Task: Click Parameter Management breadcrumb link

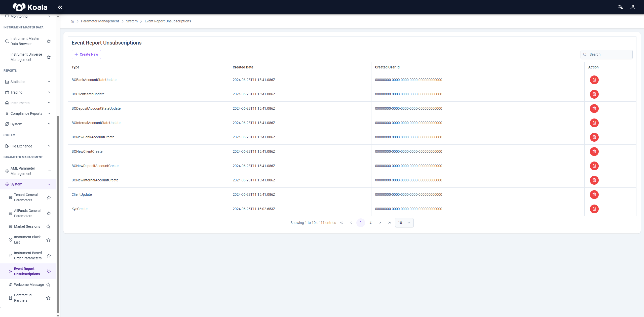Action: [100, 21]
